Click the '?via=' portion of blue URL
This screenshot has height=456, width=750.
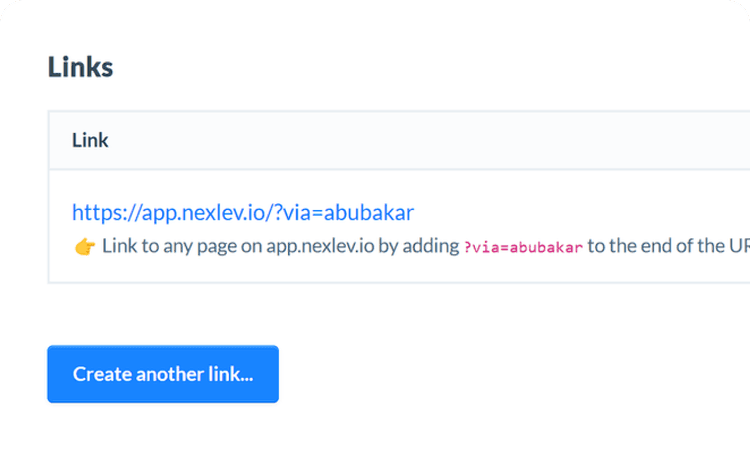pyautogui.click(x=298, y=212)
